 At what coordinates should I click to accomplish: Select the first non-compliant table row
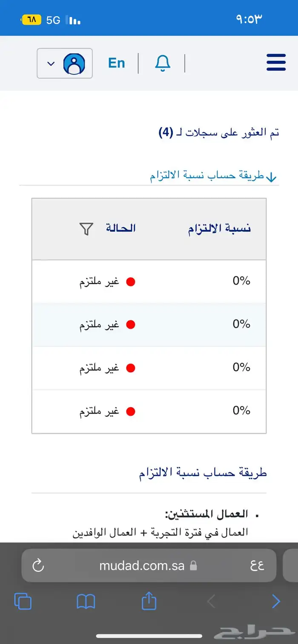click(x=149, y=282)
